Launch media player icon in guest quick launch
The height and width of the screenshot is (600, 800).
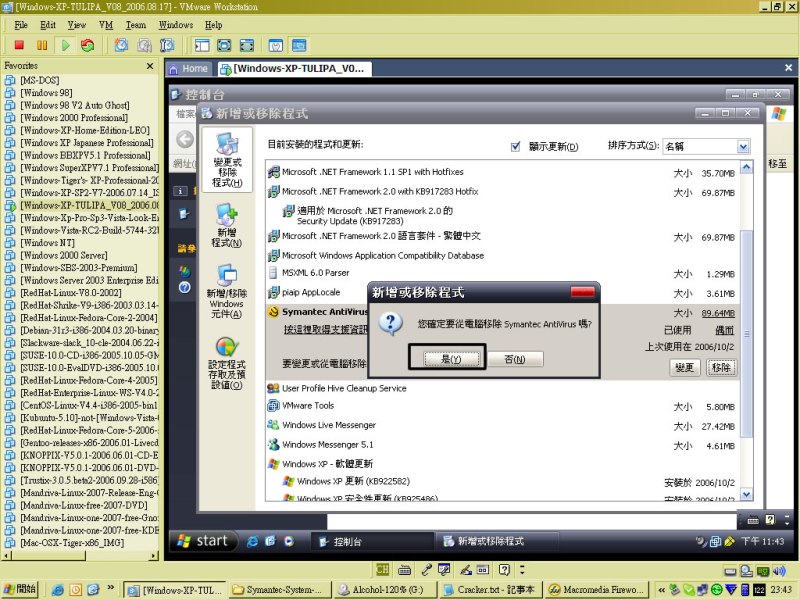point(289,541)
